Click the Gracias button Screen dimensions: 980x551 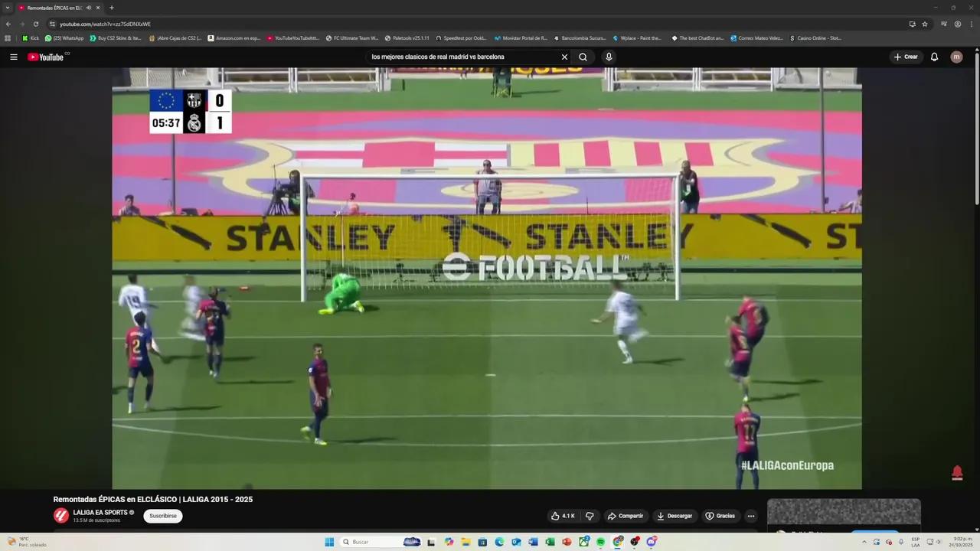720,516
